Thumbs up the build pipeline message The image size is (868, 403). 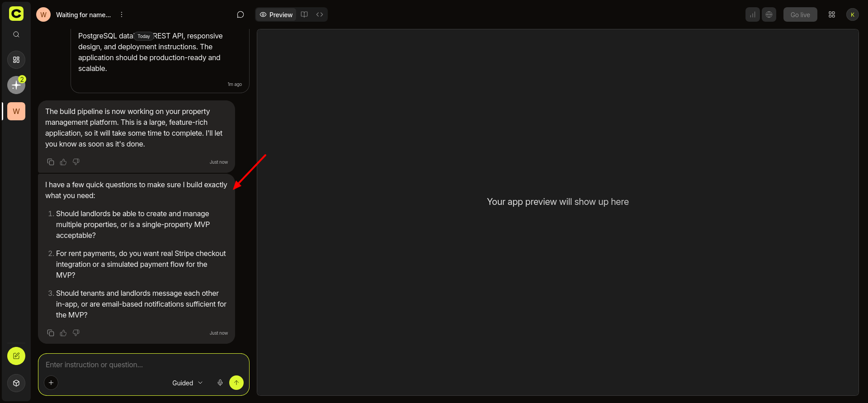click(x=63, y=162)
